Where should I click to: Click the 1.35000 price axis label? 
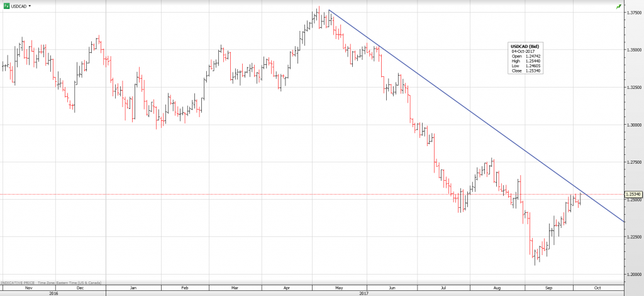pyautogui.click(x=633, y=50)
